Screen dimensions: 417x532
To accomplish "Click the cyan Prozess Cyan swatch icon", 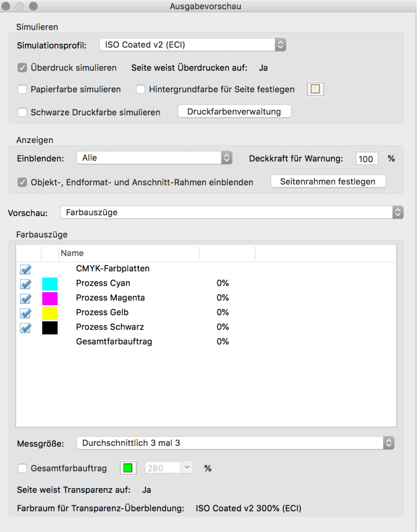I will coord(50,284).
